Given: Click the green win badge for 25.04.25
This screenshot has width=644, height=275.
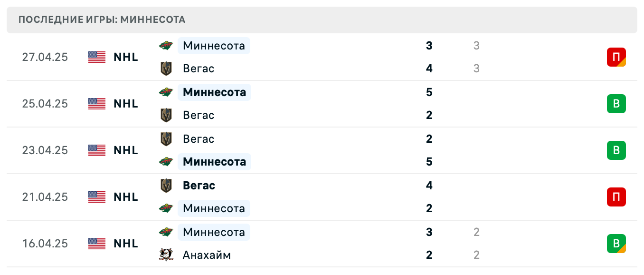Looking at the screenshot, I should tap(616, 104).
